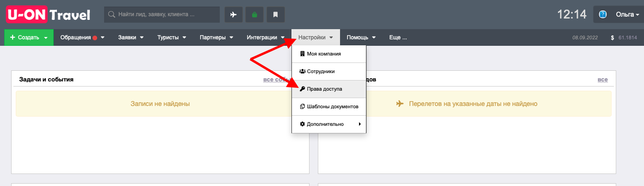Click the key icon beside Права доступа
The width and height of the screenshot is (644, 186).
[303, 89]
